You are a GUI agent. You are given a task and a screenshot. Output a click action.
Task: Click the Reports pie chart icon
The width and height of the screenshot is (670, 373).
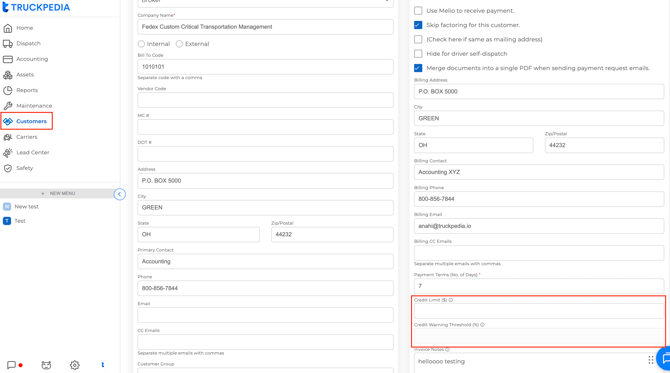coord(8,90)
